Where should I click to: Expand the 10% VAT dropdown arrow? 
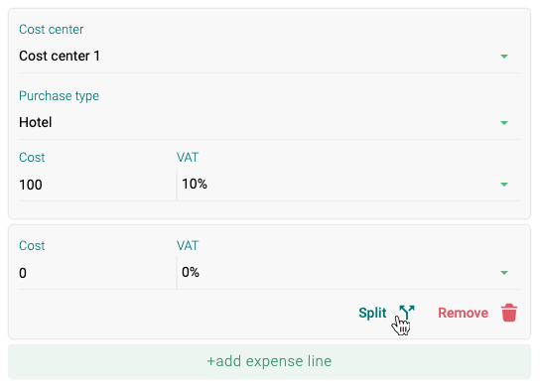coord(504,185)
